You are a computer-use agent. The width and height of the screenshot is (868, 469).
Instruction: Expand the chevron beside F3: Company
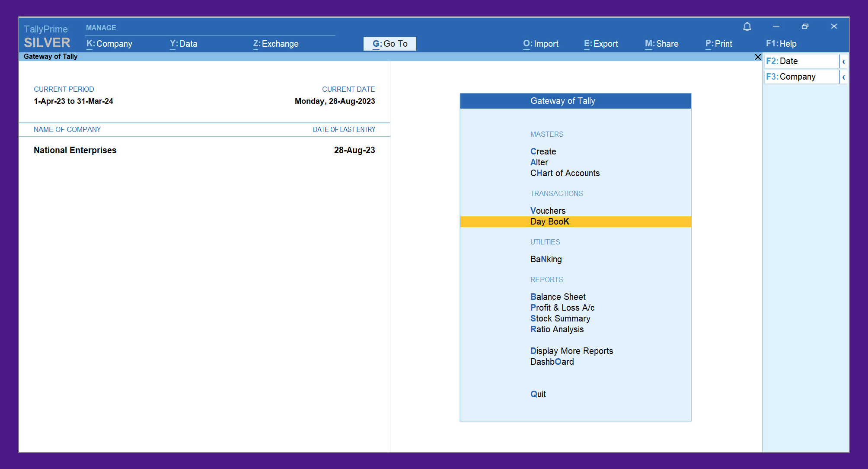843,77
